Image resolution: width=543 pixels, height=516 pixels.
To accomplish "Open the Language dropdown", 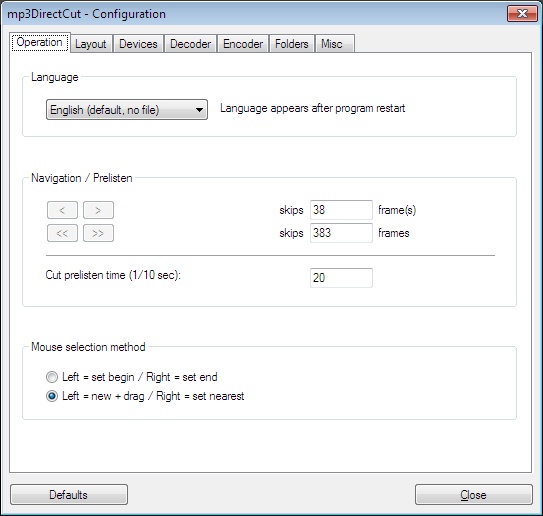I will tap(127, 110).
